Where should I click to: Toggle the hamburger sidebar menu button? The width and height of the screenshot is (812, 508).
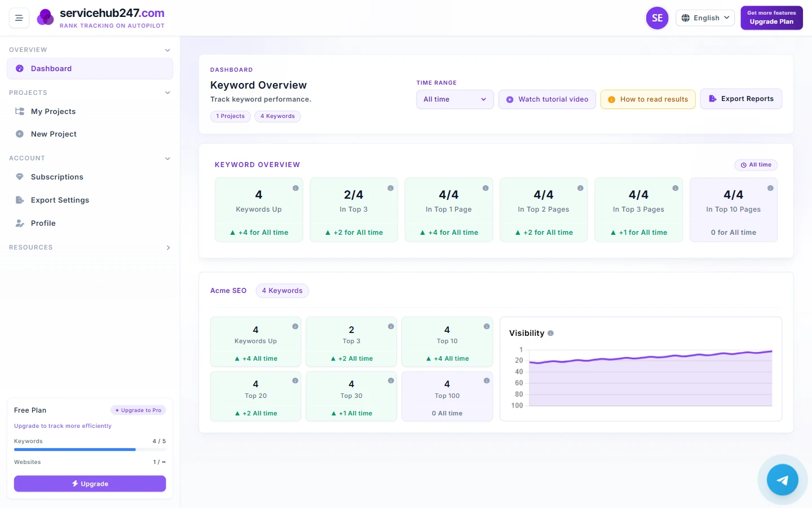pyautogui.click(x=19, y=18)
